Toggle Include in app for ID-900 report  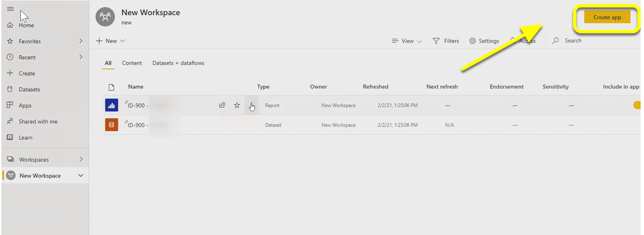point(637,105)
